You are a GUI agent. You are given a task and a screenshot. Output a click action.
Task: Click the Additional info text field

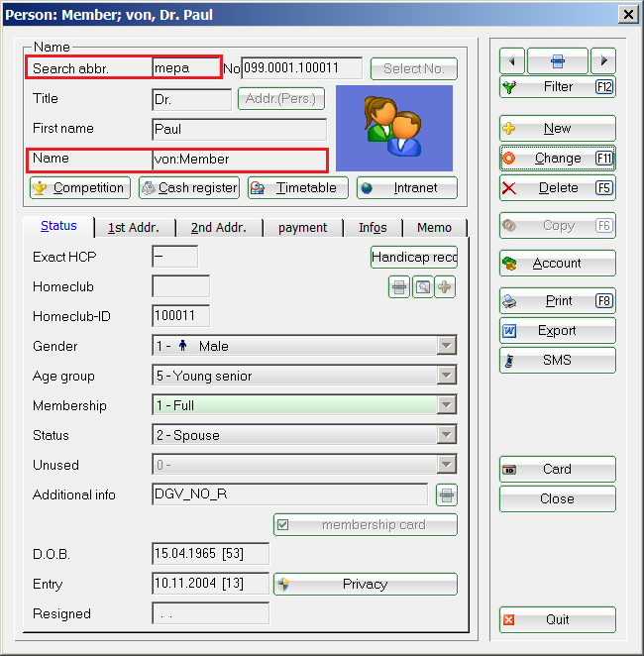tap(290, 494)
